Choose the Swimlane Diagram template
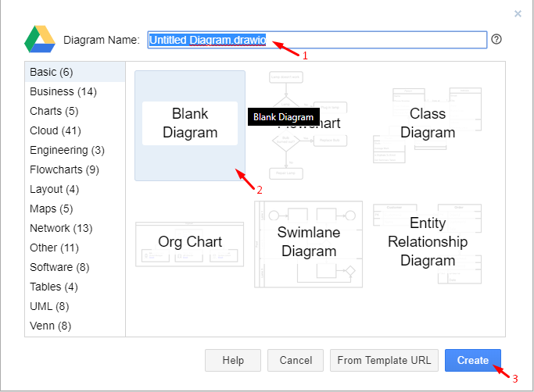Screen dimensions: 534x392 point(309,242)
